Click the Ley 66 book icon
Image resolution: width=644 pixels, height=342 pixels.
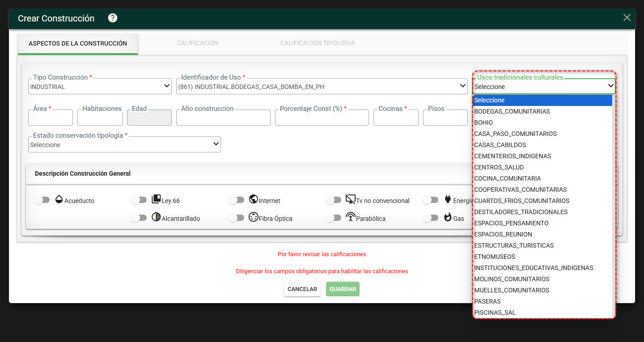click(156, 199)
